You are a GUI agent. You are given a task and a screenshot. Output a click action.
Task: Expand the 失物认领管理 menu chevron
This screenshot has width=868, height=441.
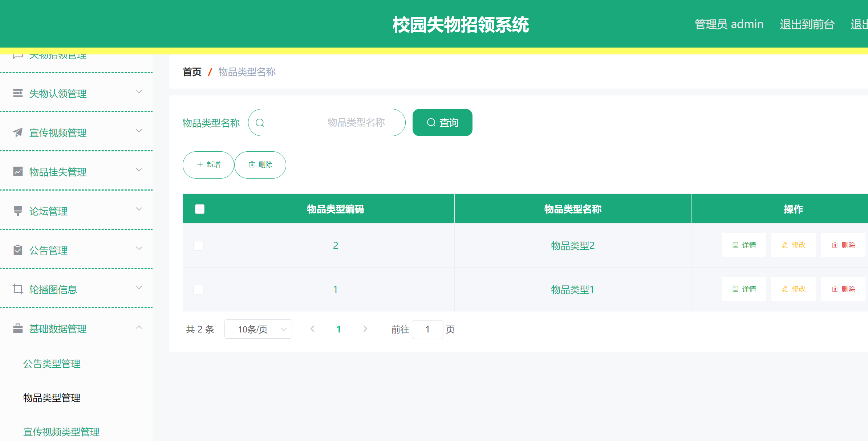[139, 91]
